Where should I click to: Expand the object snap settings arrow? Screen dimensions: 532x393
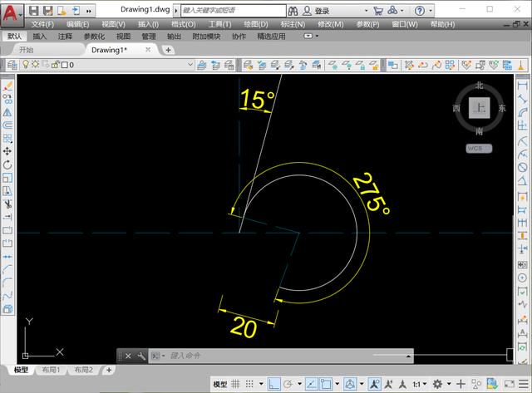[x=337, y=384]
